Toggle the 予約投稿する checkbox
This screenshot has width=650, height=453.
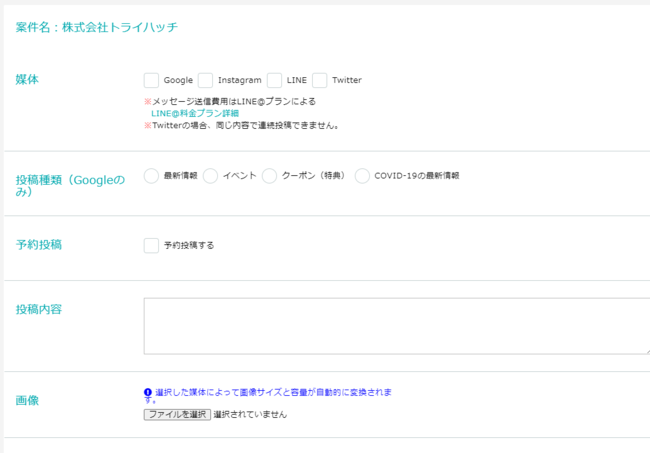151,245
